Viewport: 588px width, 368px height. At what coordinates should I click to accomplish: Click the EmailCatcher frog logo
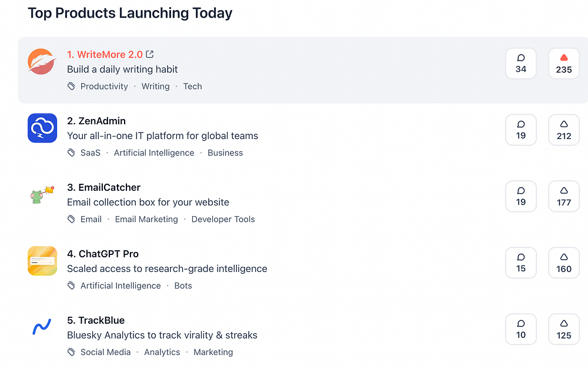click(x=42, y=195)
